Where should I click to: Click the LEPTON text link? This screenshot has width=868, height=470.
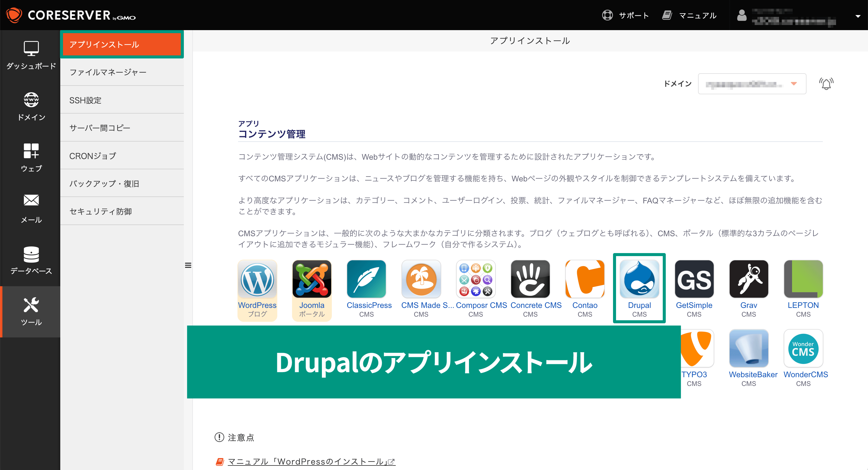click(x=803, y=305)
